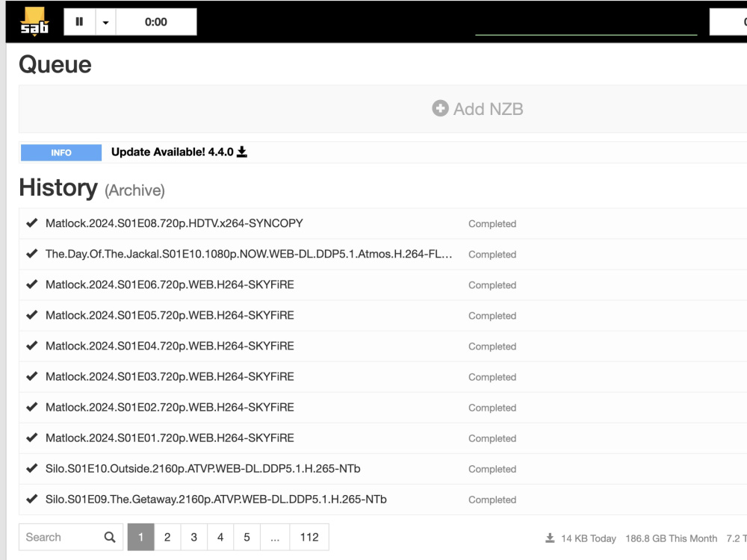Click Completed status of Matlock S01E08
Image resolution: width=747 pixels, height=560 pixels.
492,224
